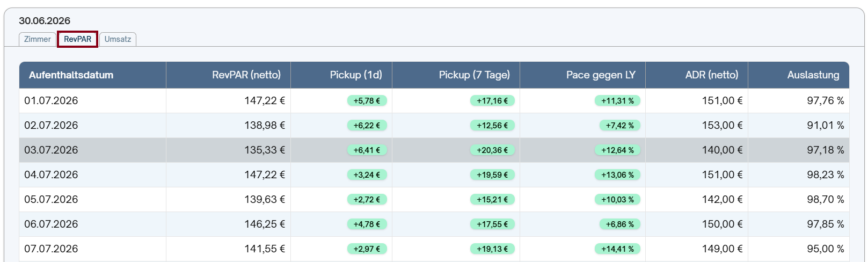Click the +7,42 % pace badge
Viewport: 868px width, 262px height.
tap(619, 125)
